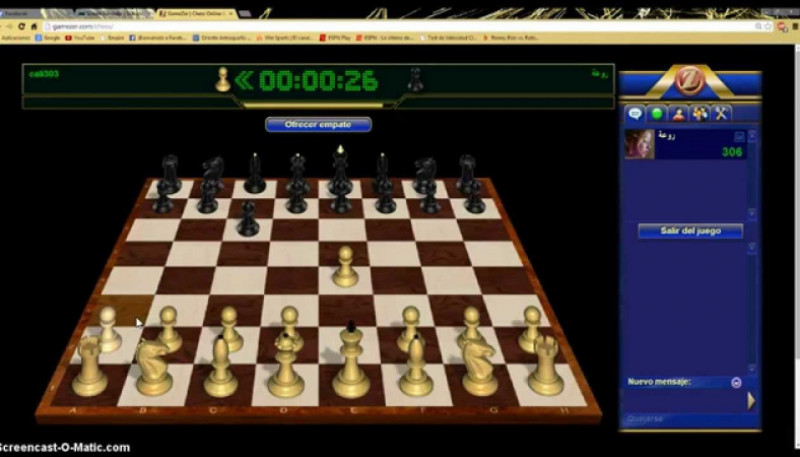
Task: Click the Salir del juego button
Action: tap(690, 231)
